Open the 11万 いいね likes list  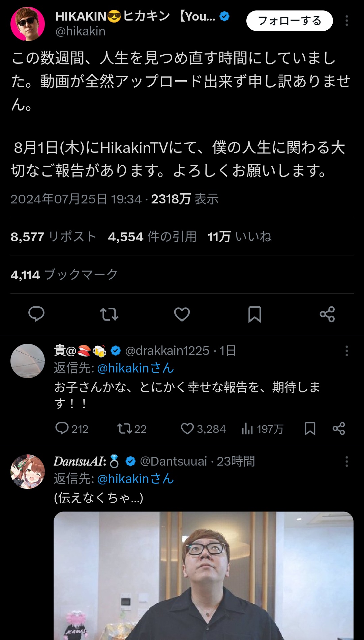(240, 237)
